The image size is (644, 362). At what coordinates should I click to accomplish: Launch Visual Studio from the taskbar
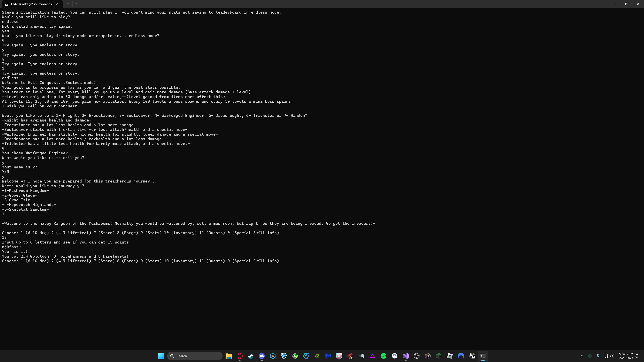coord(406,356)
